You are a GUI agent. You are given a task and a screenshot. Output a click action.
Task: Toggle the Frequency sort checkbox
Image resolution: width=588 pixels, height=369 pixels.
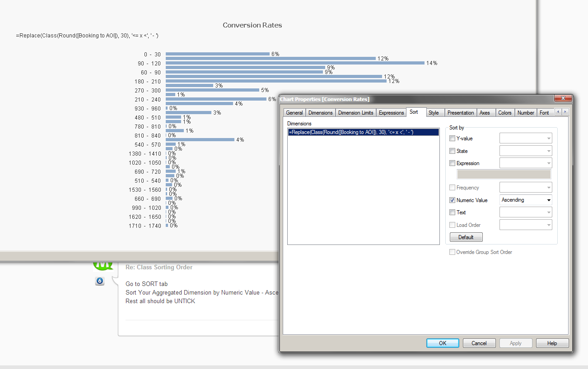[453, 188]
